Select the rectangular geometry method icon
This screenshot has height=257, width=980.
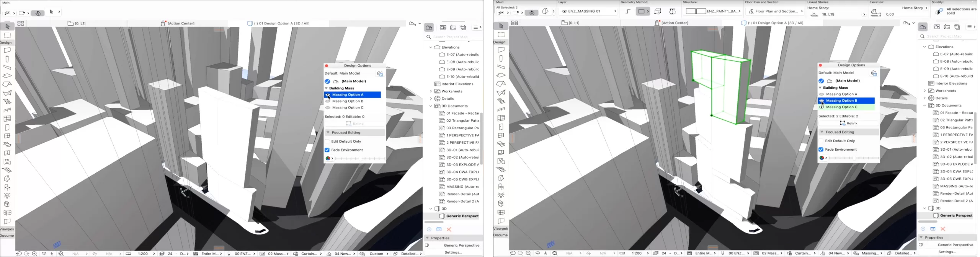point(641,11)
